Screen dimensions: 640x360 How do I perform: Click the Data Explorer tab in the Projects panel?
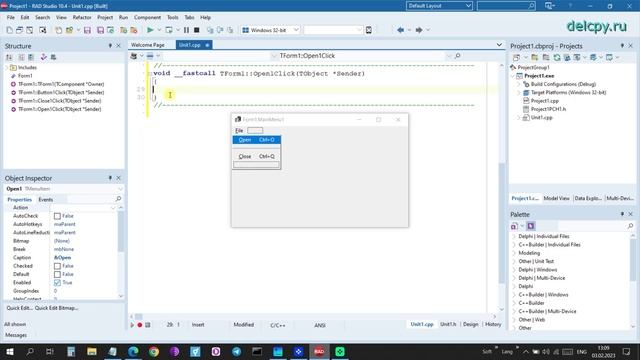pyautogui.click(x=588, y=198)
